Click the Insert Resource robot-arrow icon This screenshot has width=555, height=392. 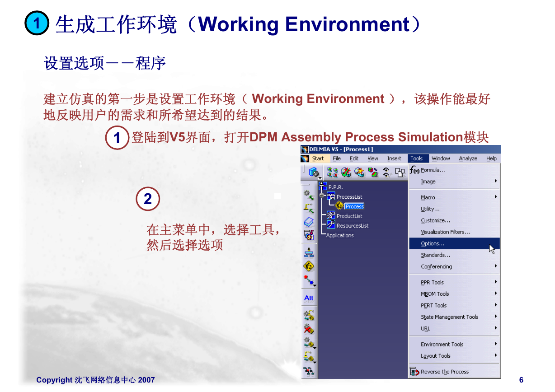pos(309,208)
